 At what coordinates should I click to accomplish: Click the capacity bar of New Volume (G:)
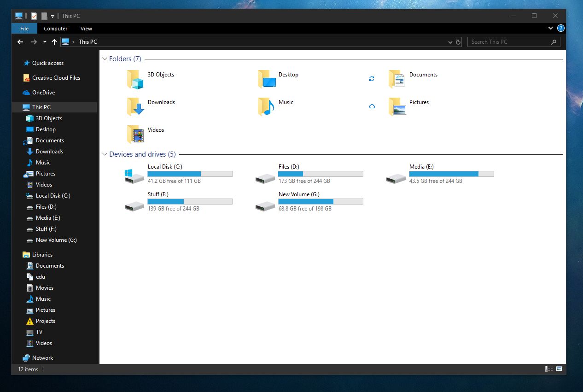[x=320, y=201]
